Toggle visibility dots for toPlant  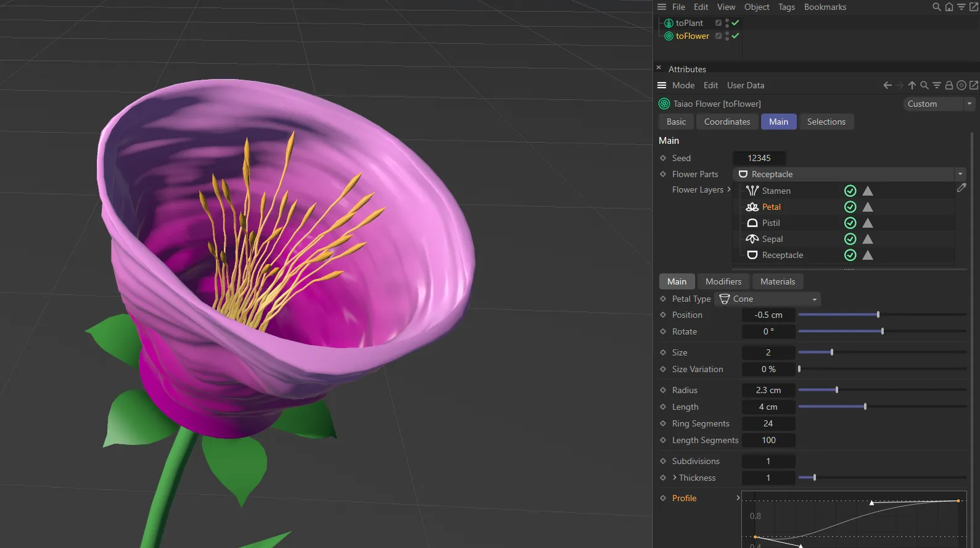(727, 23)
